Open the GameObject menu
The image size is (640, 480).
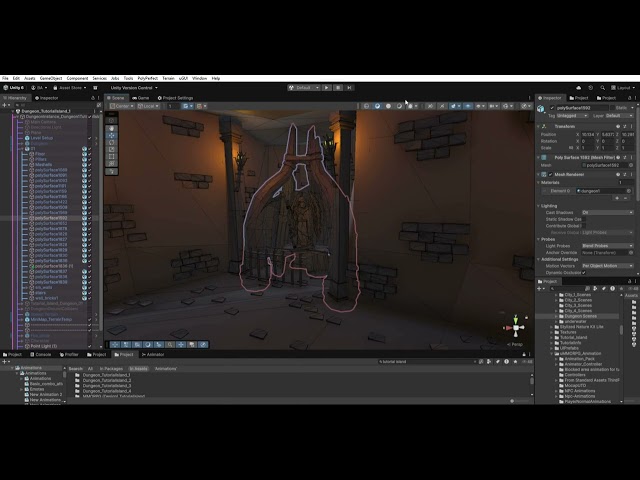51,78
